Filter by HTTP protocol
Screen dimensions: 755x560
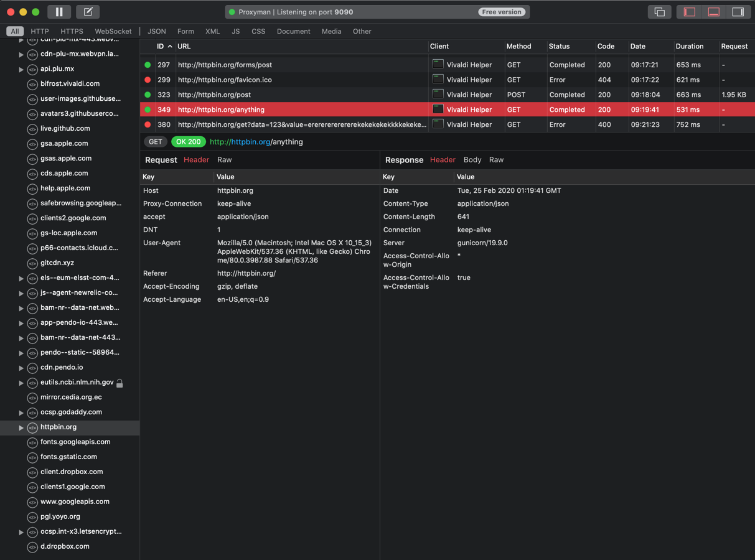pyautogui.click(x=40, y=31)
